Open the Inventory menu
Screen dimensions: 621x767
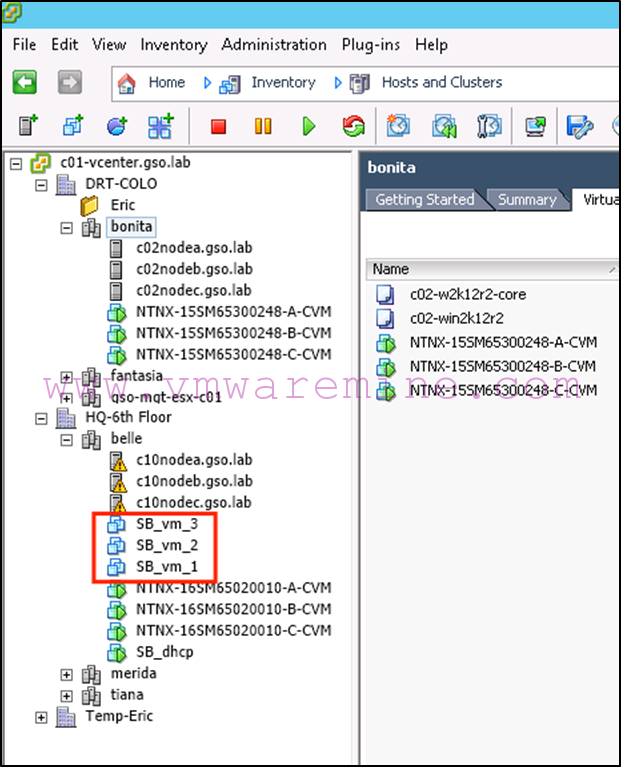coord(174,45)
